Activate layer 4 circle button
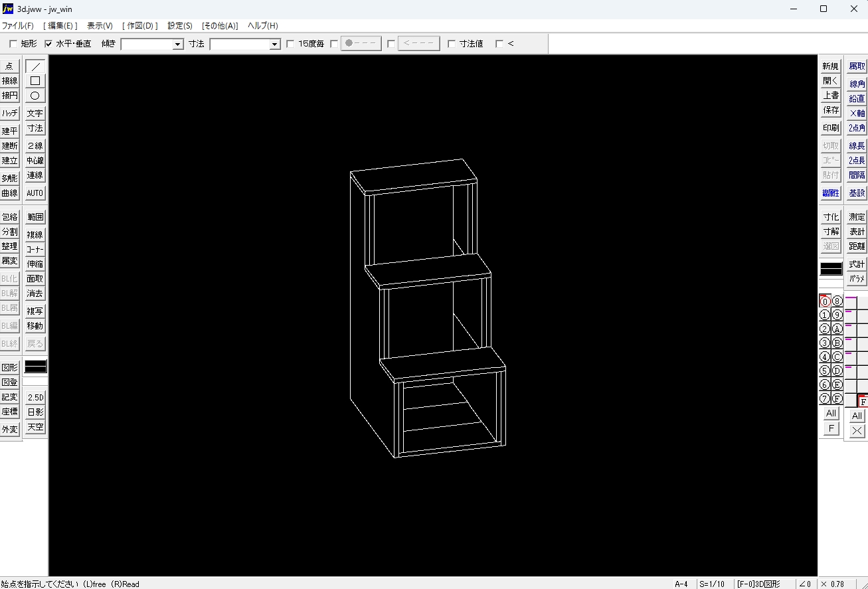This screenshot has width=868, height=589. [825, 357]
